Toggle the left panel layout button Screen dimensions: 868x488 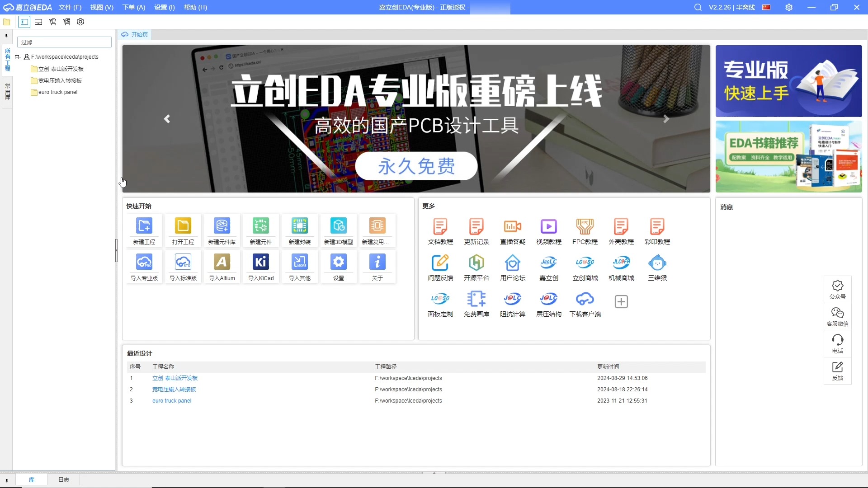[24, 22]
